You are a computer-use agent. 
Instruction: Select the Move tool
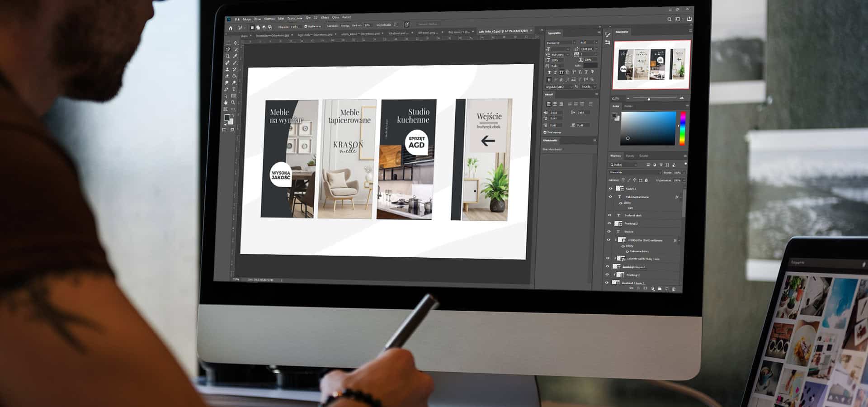pos(236,43)
